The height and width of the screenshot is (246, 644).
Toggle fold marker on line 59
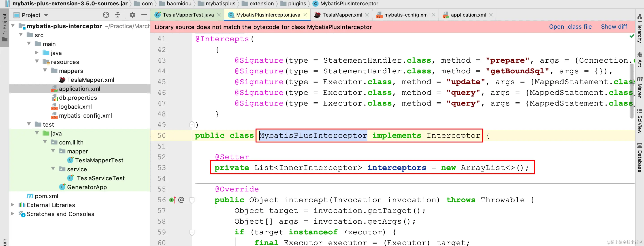192,232
